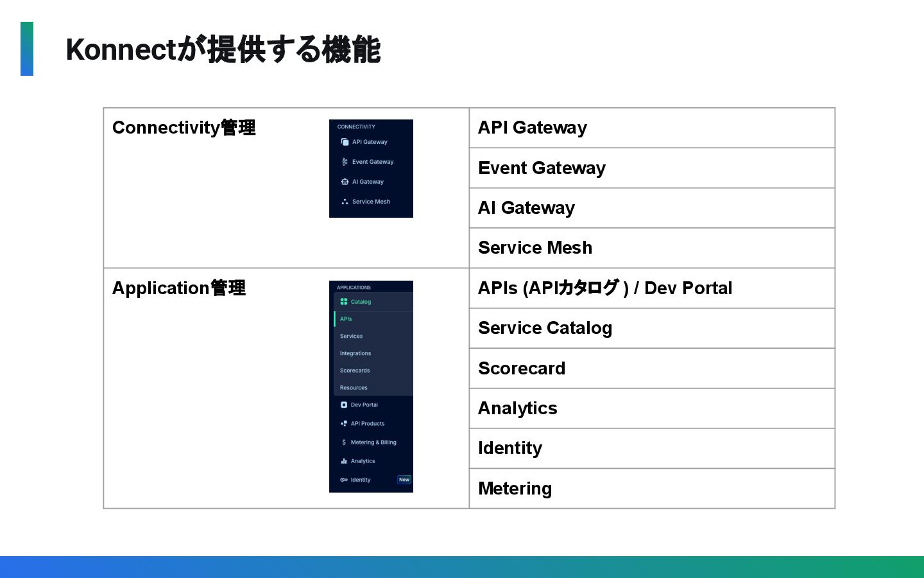Click the green Catalog grid icon
The image size is (924, 578).
(344, 302)
